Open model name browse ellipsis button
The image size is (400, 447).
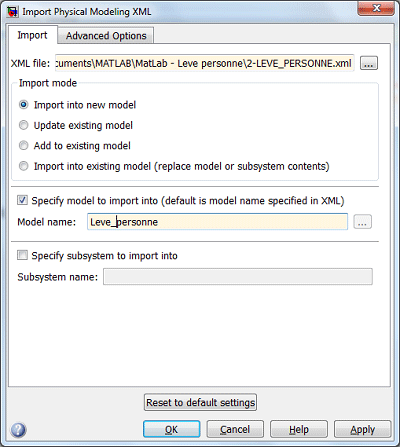(362, 222)
